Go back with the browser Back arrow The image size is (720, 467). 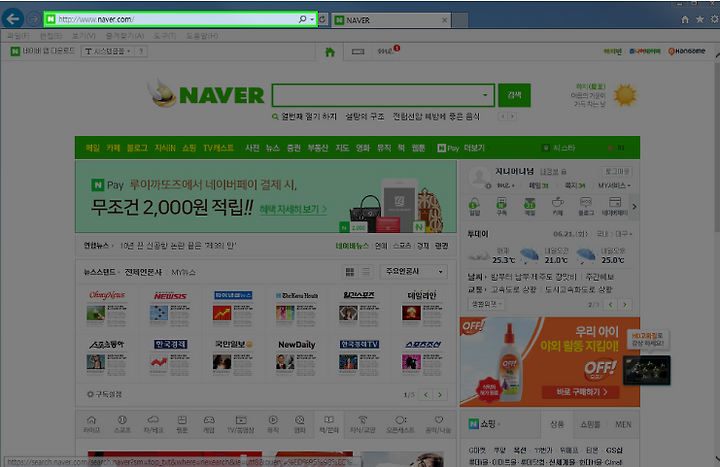[x=12, y=19]
